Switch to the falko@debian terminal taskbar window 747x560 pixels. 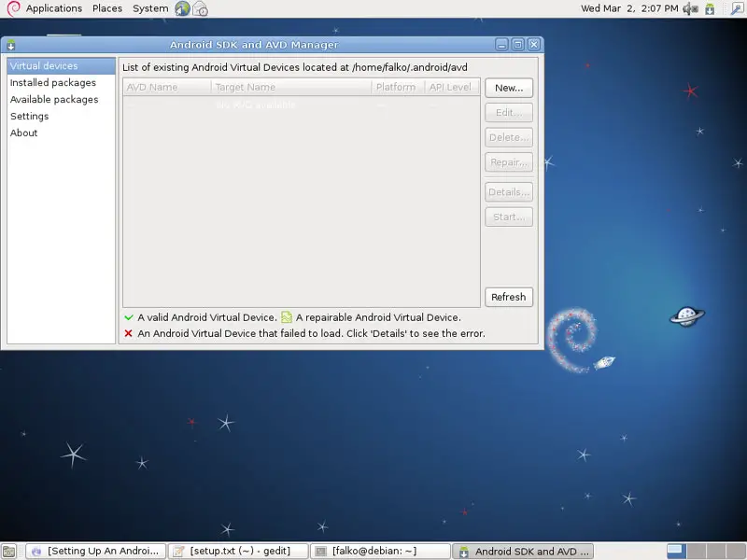(x=380, y=551)
